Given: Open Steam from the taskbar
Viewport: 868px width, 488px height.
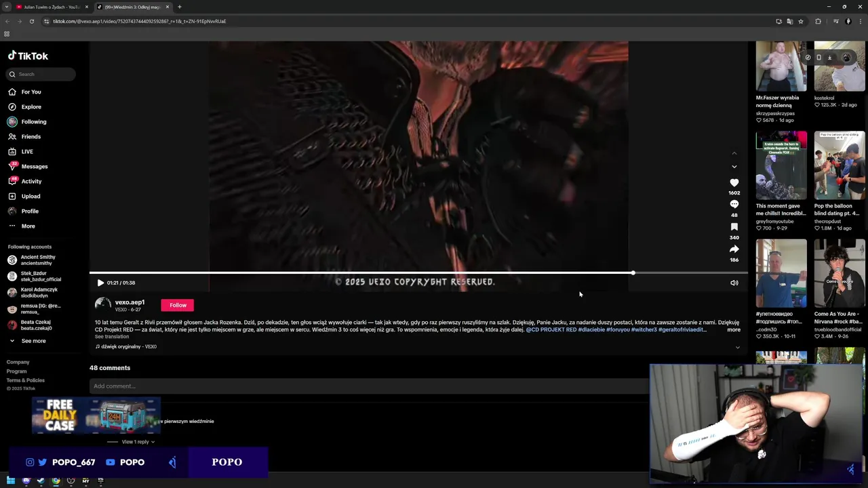Looking at the screenshot, I should coord(41,481).
